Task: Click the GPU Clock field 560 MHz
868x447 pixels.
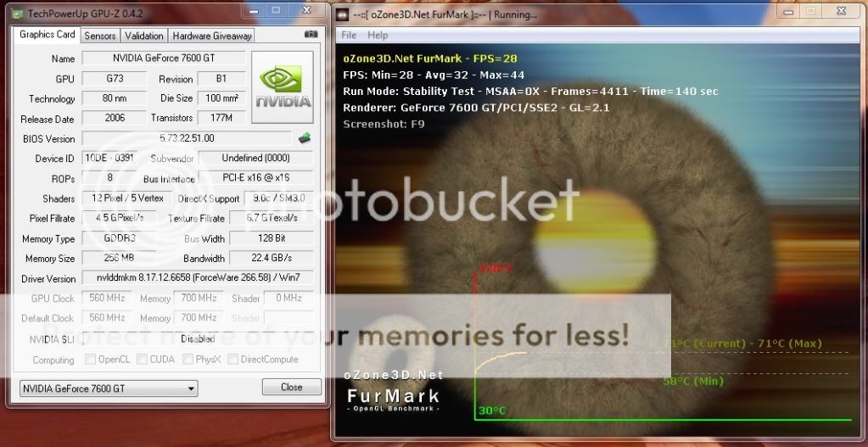Action: pos(107,298)
